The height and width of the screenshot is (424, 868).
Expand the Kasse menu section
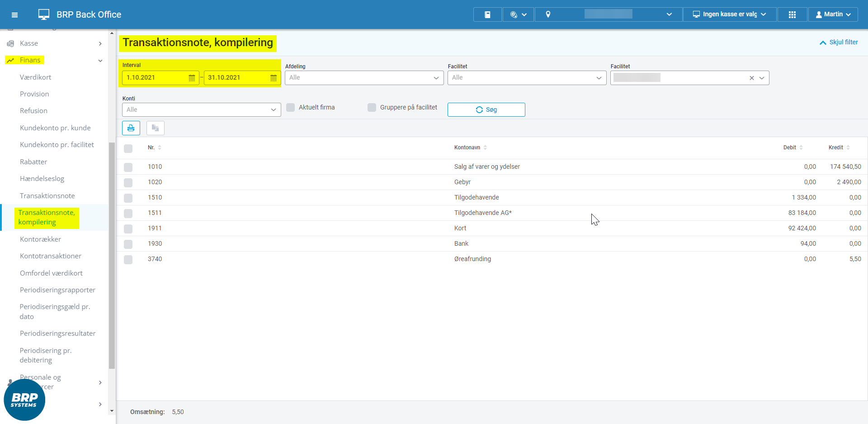click(x=100, y=43)
